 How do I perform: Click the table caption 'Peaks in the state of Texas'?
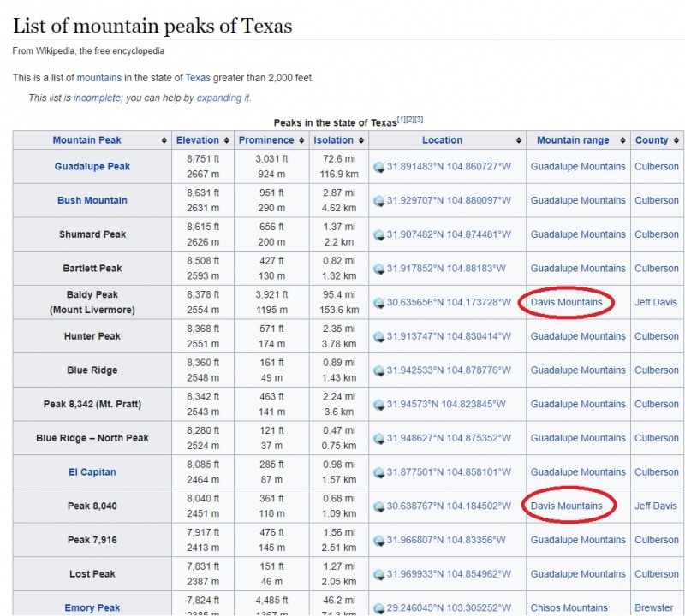pos(335,122)
